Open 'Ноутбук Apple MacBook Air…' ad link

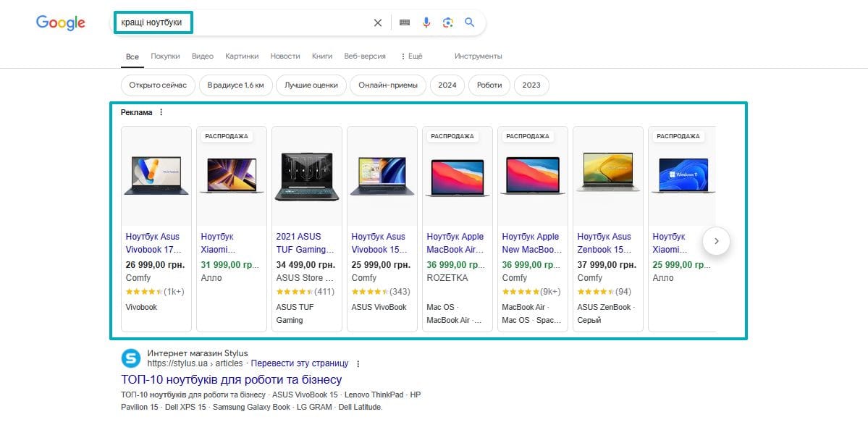click(x=455, y=243)
